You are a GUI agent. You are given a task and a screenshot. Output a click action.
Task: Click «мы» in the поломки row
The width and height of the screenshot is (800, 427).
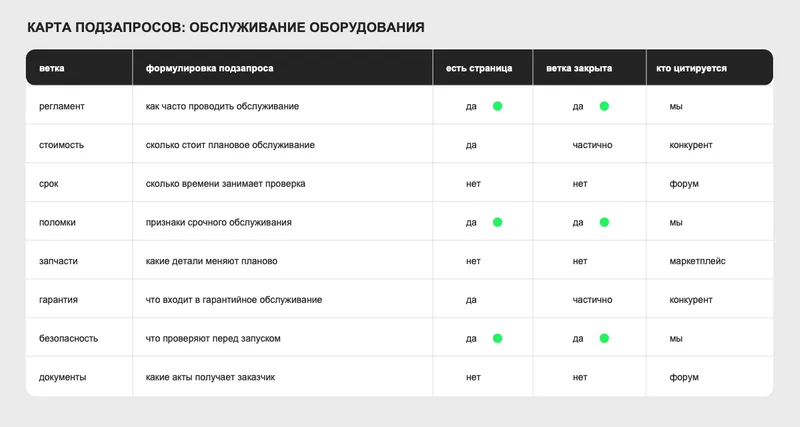[x=676, y=222]
